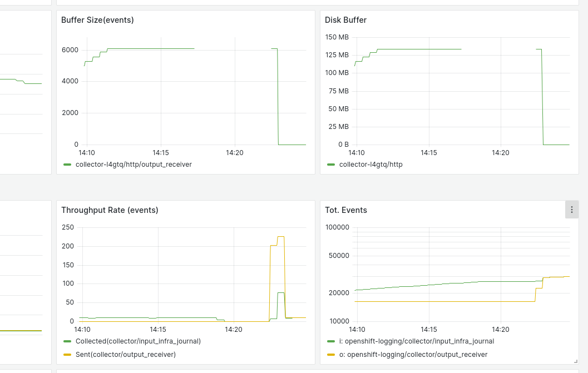Expand the Disk Buffer panel title menu
The image size is (588, 373).
pos(345,21)
